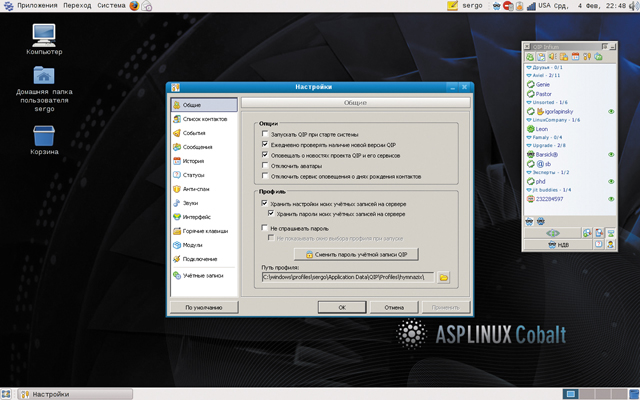640x400 pixels.
Task: Click the rightmost green icon in QIP toolbar
Action: [x=598, y=57]
